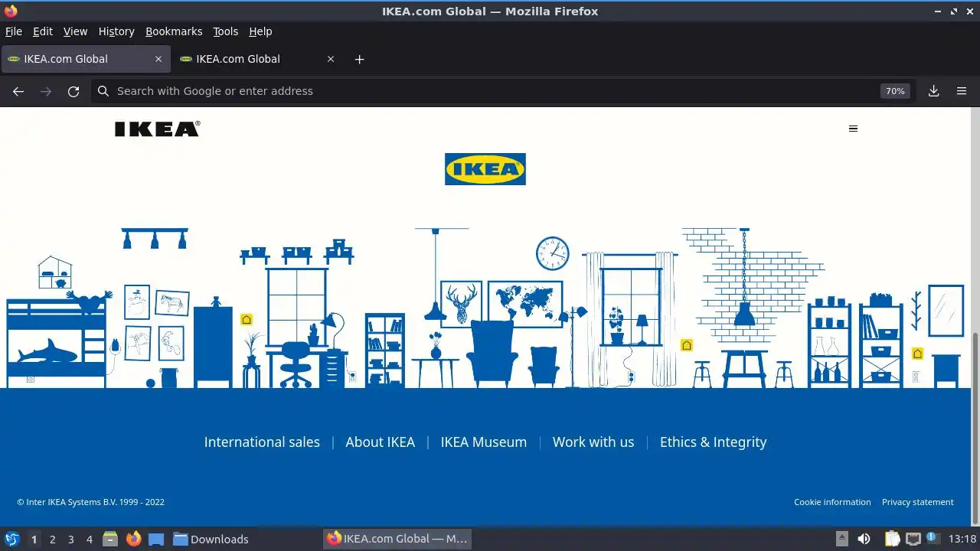Open the File menu

coord(14,31)
